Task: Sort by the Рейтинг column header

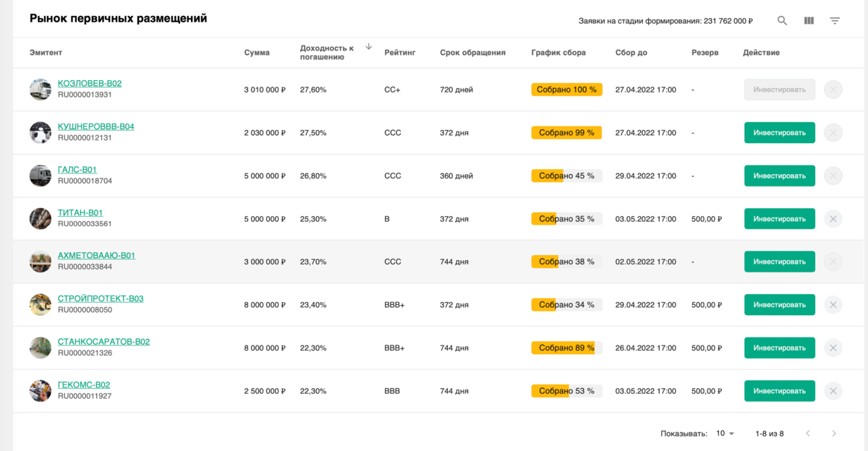Action: coord(400,53)
